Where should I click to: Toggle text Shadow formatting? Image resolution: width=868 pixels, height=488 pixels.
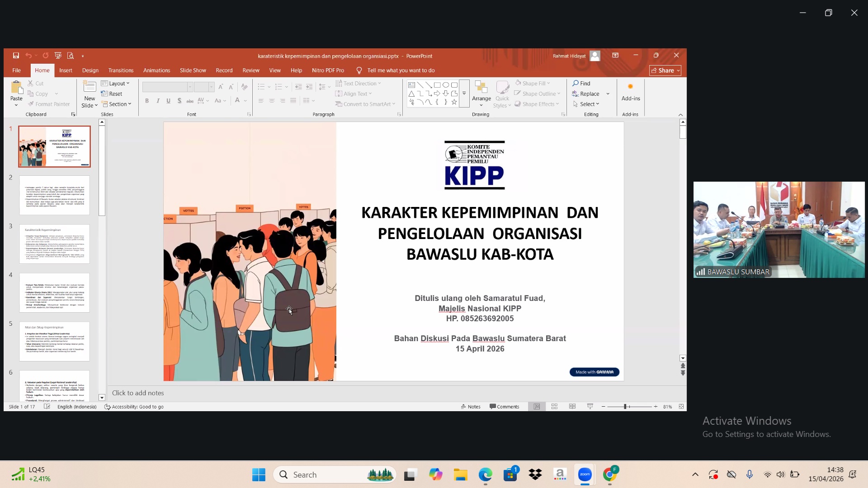(x=179, y=101)
